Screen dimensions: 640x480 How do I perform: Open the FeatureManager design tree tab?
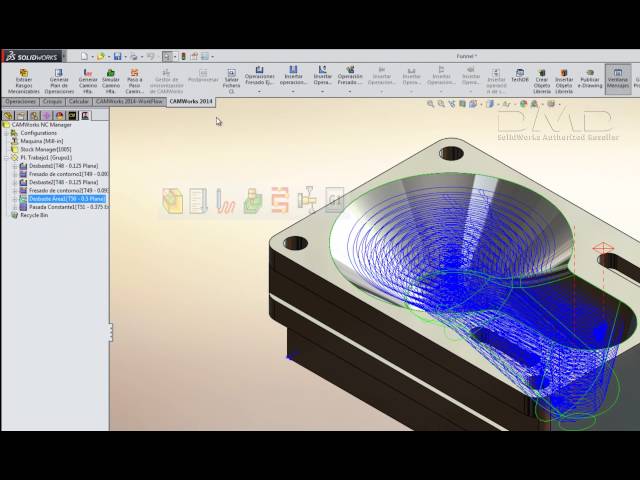tap(8, 116)
